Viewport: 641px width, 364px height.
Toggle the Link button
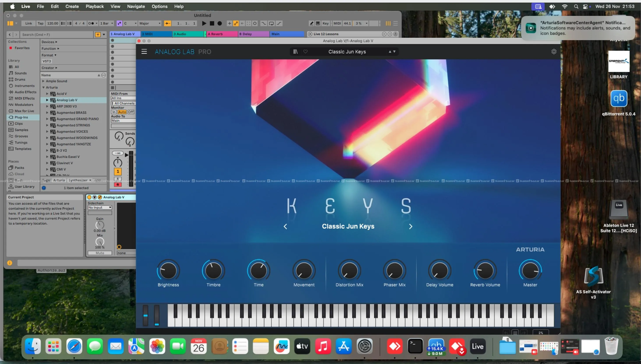28,23
